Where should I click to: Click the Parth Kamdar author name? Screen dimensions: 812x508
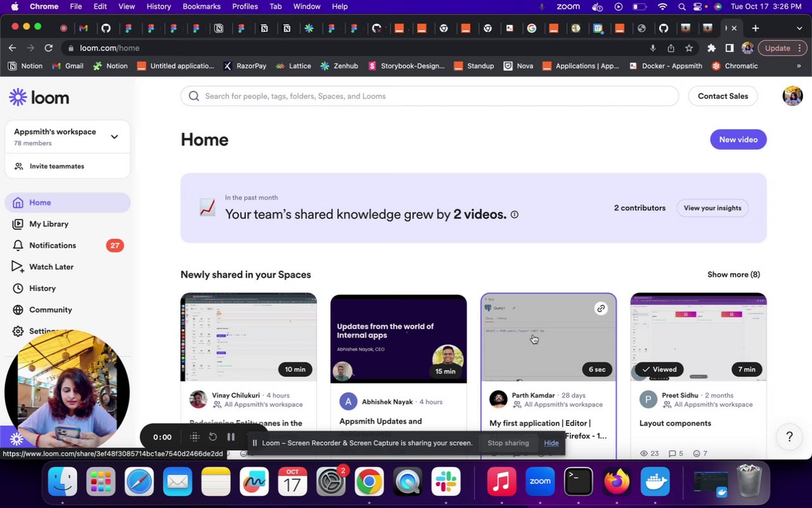pos(533,396)
